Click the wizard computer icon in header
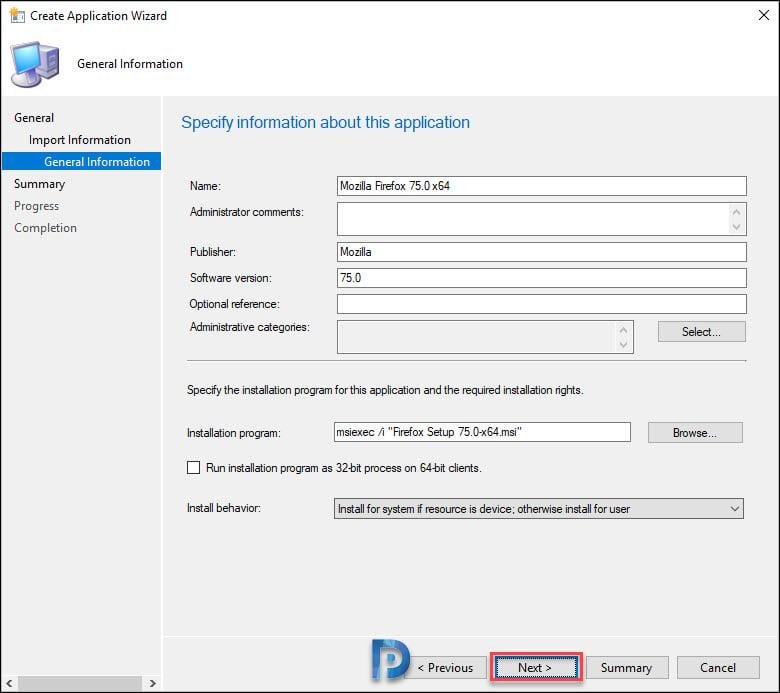Image resolution: width=780 pixels, height=693 pixels. click(35, 64)
